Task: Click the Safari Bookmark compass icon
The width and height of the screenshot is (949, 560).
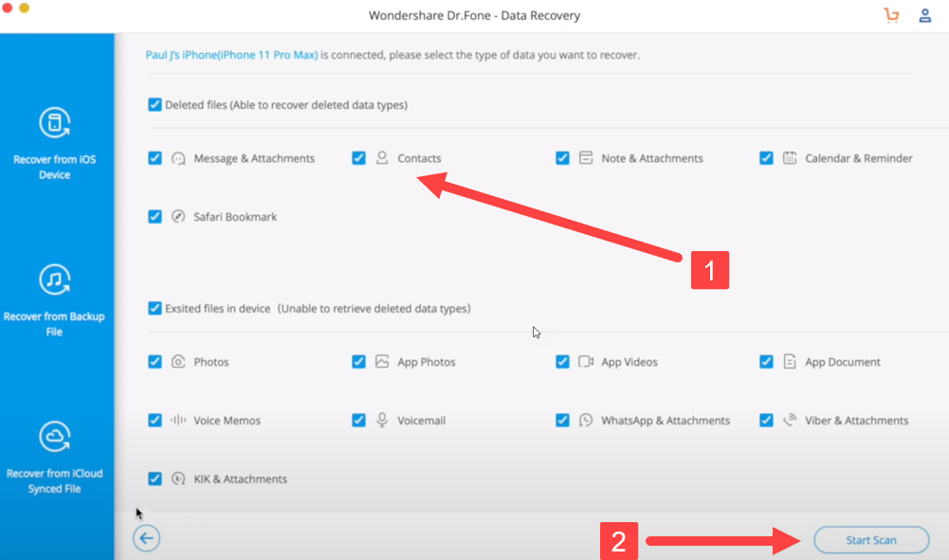Action: [x=178, y=216]
